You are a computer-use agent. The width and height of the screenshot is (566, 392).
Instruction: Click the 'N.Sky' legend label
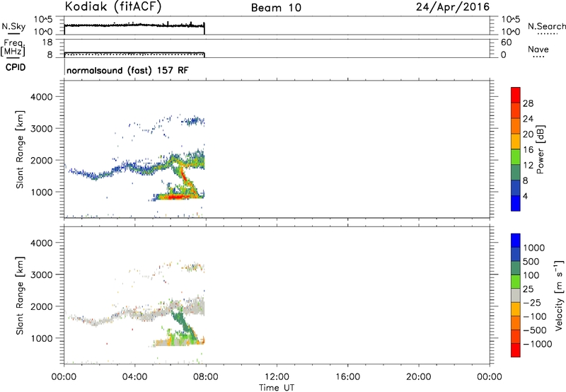(13, 26)
